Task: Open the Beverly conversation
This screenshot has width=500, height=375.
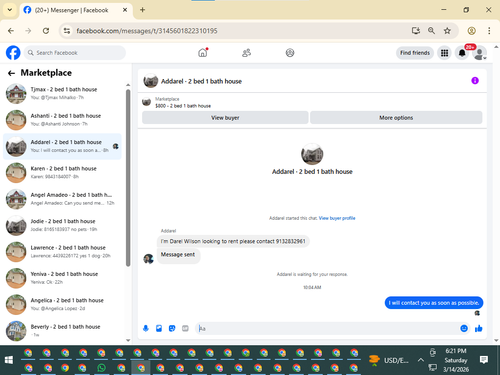Action: tap(62, 331)
